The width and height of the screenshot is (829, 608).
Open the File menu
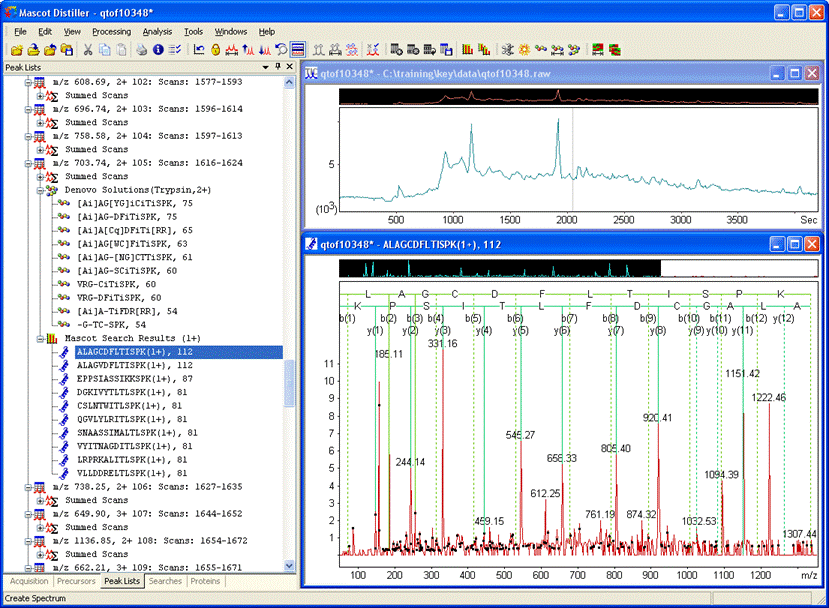pyautogui.click(x=20, y=32)
